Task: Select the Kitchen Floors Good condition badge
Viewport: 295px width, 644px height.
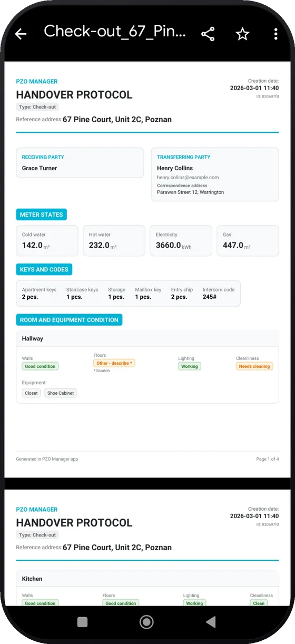Action: coord(121,603)
